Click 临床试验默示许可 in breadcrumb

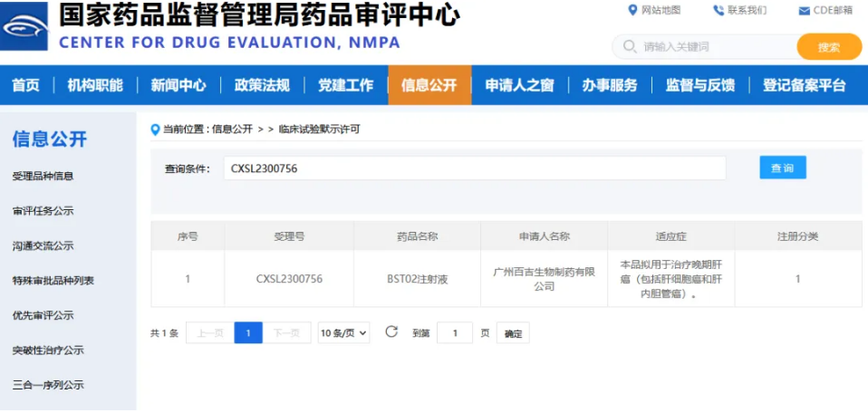point(320,130)
